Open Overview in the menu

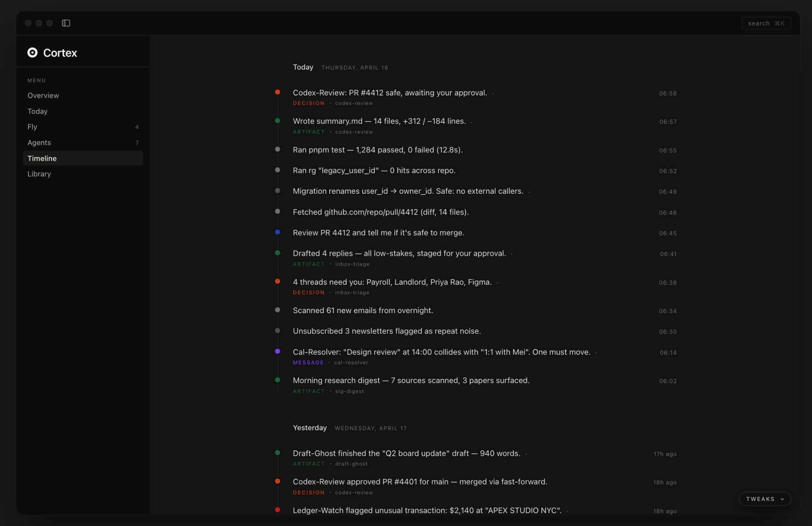[43, 95]
